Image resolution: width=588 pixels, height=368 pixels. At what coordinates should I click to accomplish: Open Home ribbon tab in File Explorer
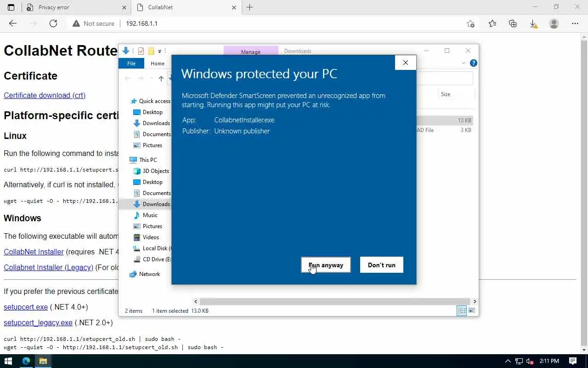coord(157,63)
